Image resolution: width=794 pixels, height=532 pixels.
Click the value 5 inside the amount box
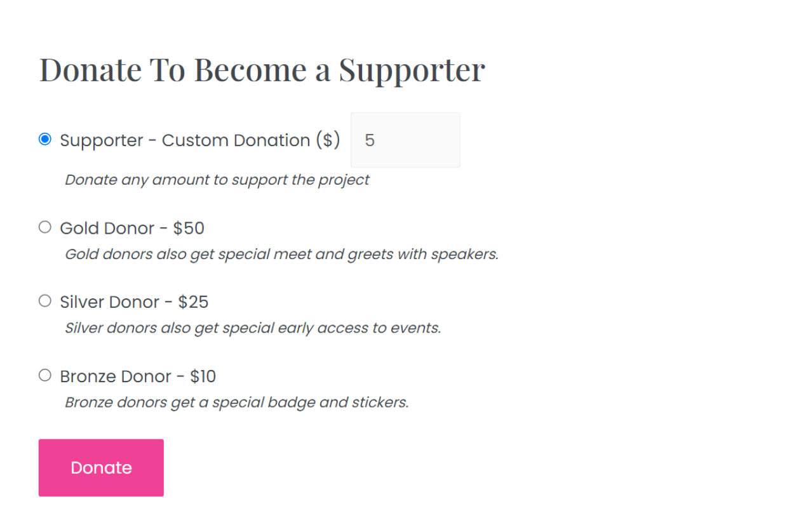coord(370,140)
